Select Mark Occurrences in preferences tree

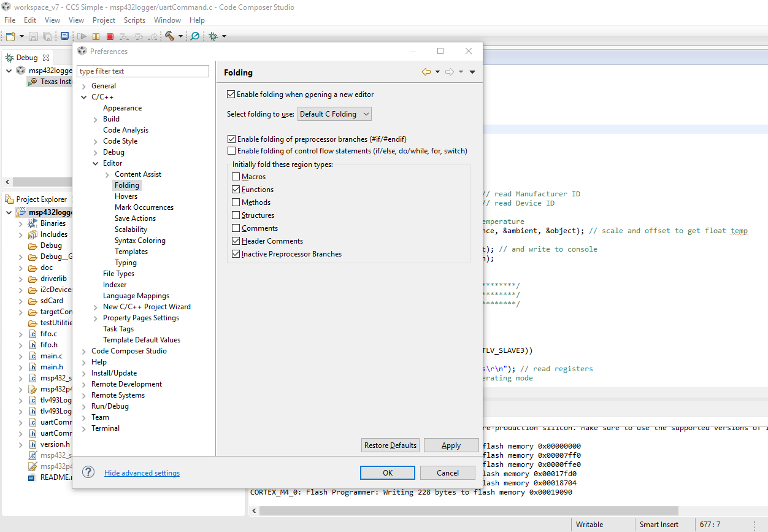point(144,207)
